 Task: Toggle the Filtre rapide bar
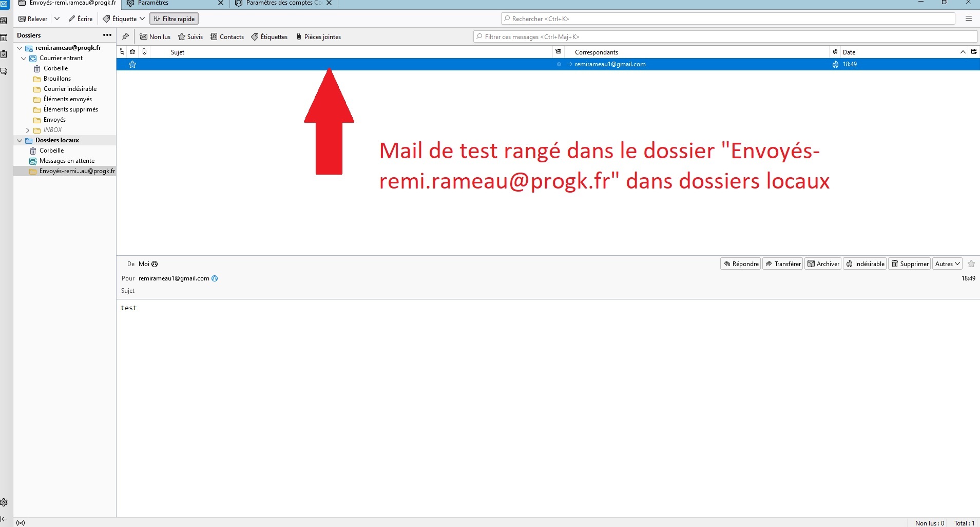pos(174,19)
